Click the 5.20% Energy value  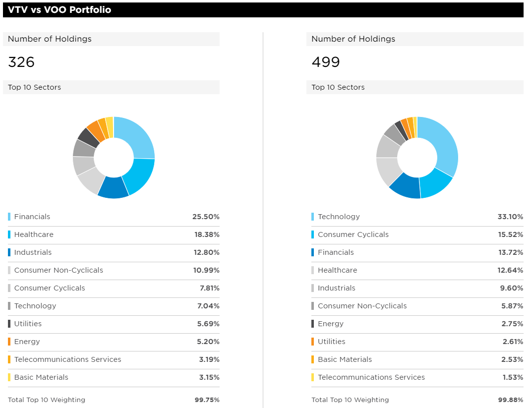click(x=208, y=342)
